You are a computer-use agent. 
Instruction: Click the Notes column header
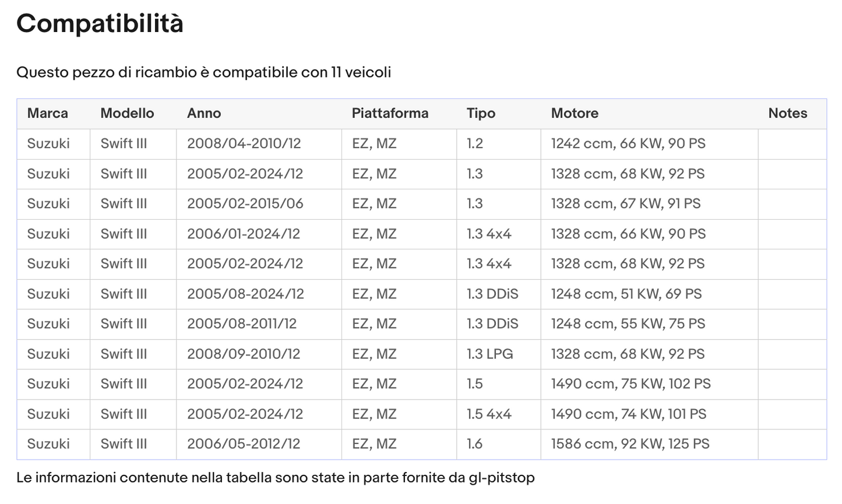pyautogui.click(x=787, y=114)
